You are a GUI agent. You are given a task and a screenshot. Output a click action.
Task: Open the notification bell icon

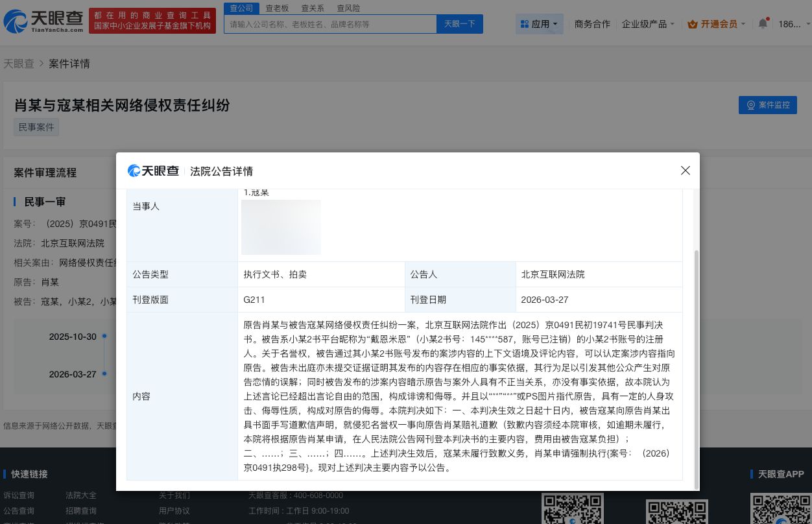[763, 23]
